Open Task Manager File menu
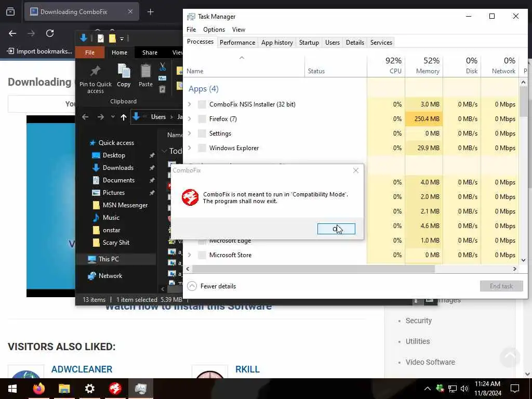Image resolution: width=532 pixels, height=399 pixels. point(191,30)
